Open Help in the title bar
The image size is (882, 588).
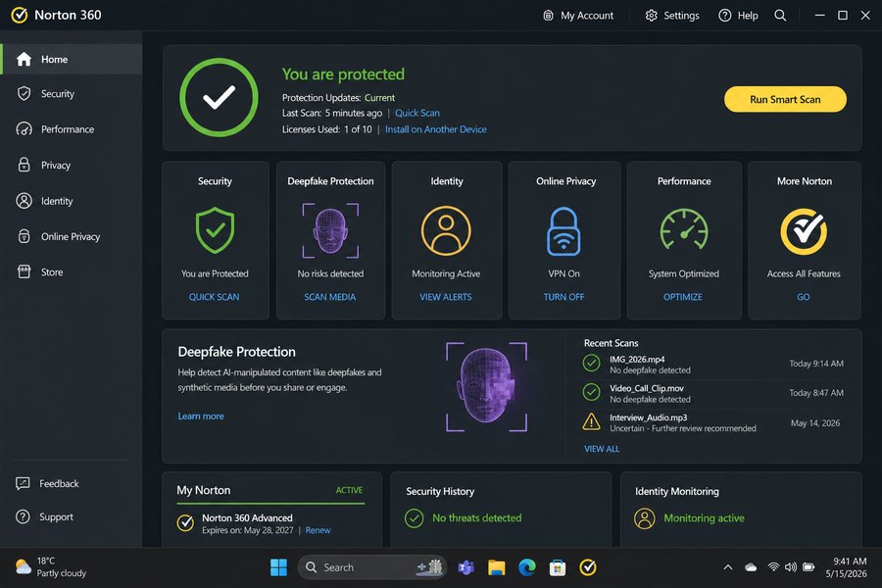pos(739,16)
